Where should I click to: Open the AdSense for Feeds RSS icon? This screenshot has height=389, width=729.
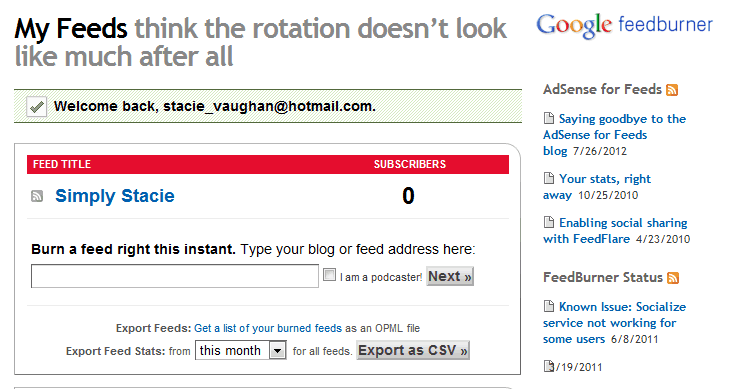672,90
